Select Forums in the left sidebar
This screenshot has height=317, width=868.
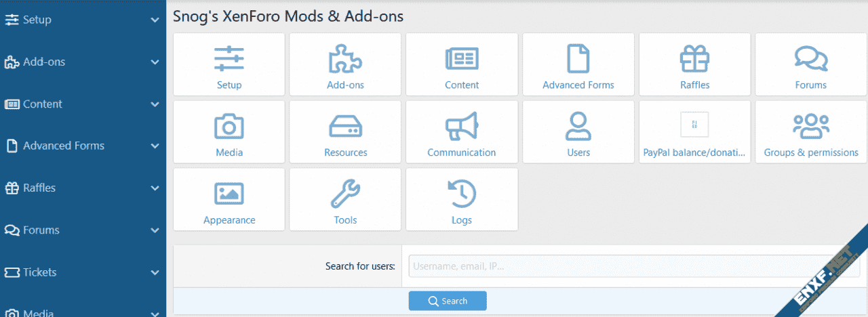41,230
